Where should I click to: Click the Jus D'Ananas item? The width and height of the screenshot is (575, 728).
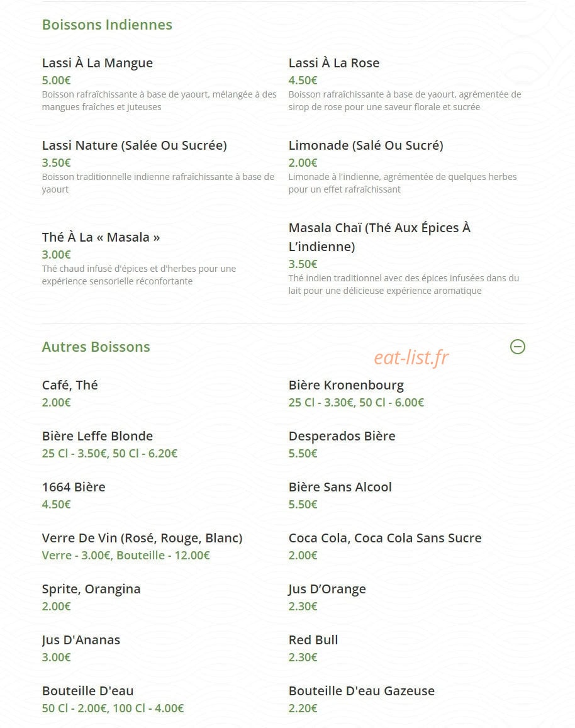[81, 641]
